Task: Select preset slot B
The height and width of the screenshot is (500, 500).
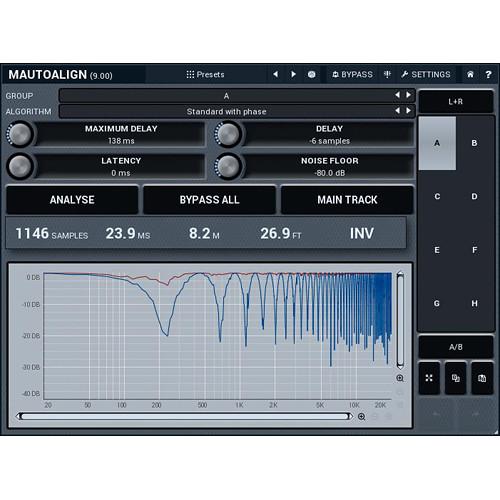Action: [x=474, y=143]
